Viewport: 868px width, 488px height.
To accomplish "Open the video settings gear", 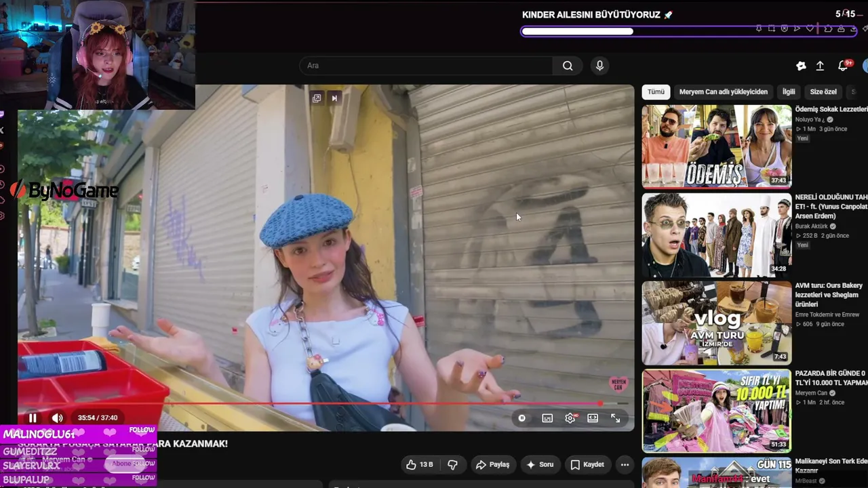I will 570,418.
